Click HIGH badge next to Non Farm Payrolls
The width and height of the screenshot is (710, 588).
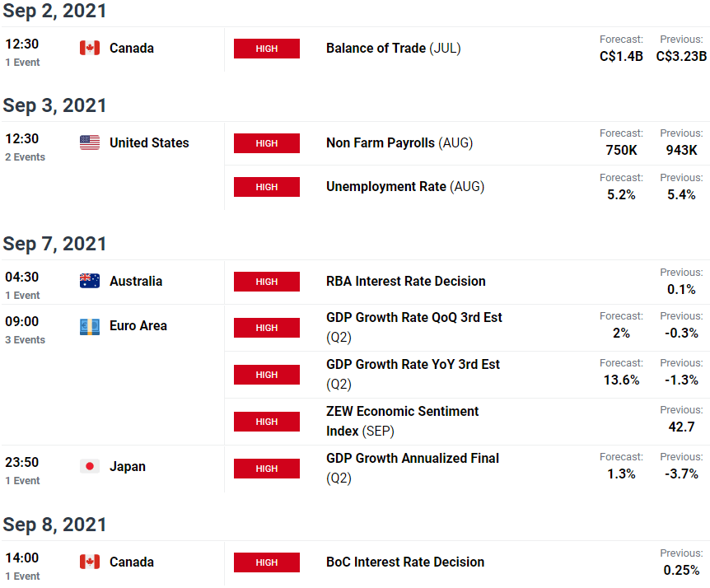pyautogui.click(x=267, y=143)
